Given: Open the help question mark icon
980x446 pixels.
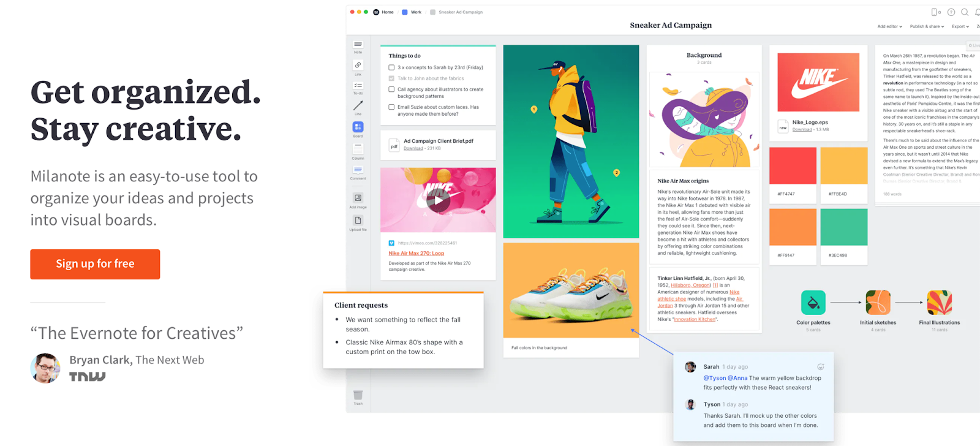Looking at the screenshot, I should [951, 12].
